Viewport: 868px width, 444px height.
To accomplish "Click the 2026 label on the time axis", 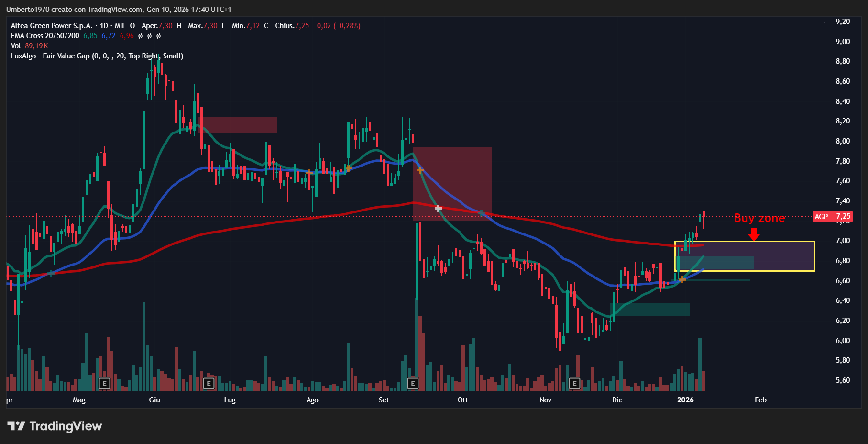I will (x=685, y=400).
